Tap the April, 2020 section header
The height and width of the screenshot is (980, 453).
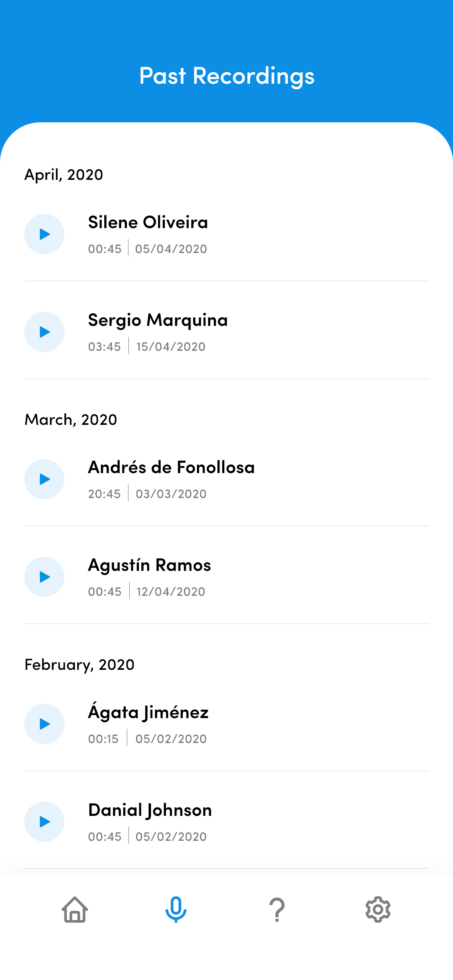click(x=64, y=175)
